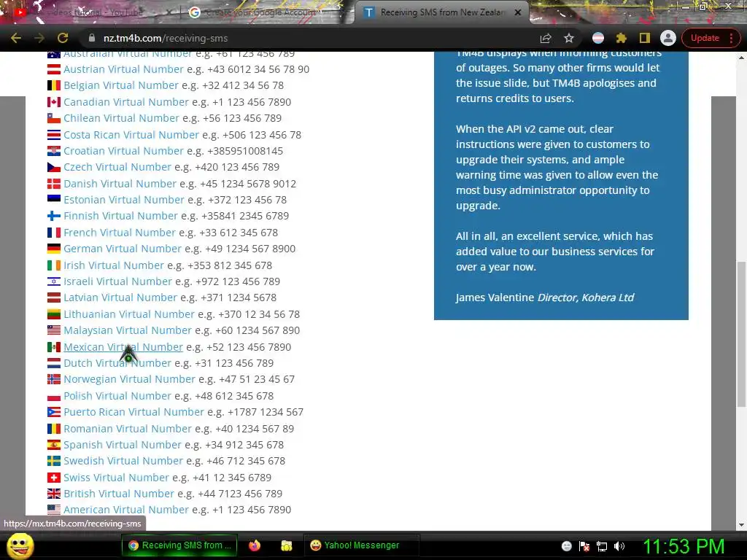Open the smiley start menu button
The width and height of the screenshot is (747, 560).
click(x=20, y=546)
